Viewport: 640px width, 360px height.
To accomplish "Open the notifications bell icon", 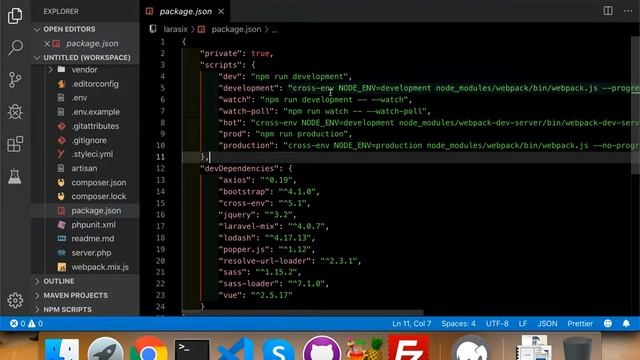I will (x=626, y=323).
